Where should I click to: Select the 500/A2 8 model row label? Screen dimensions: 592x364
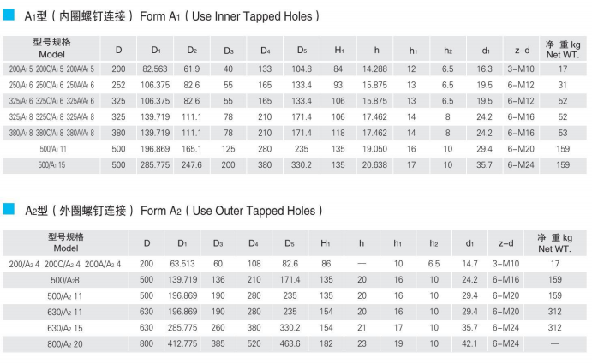pos(65,279)
